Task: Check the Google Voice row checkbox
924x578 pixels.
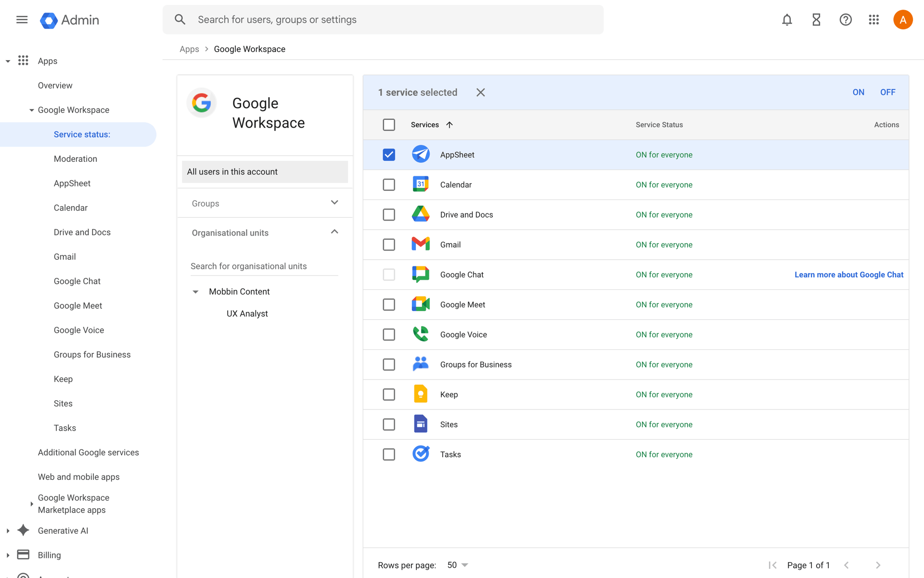Action: tap(389, 334)
